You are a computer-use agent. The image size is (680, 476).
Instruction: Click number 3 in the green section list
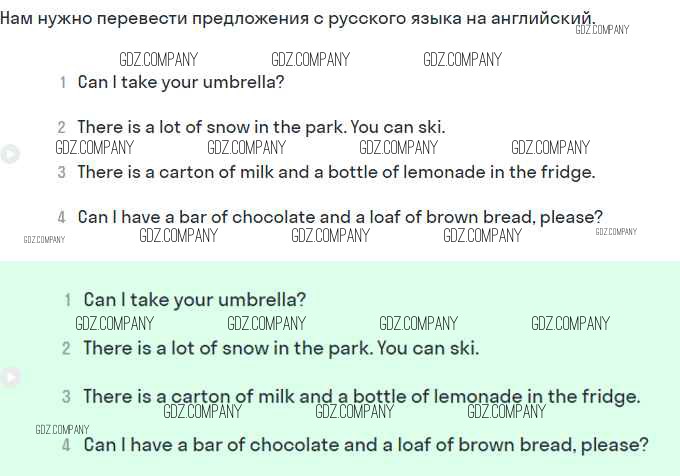(x=66, y=397)
